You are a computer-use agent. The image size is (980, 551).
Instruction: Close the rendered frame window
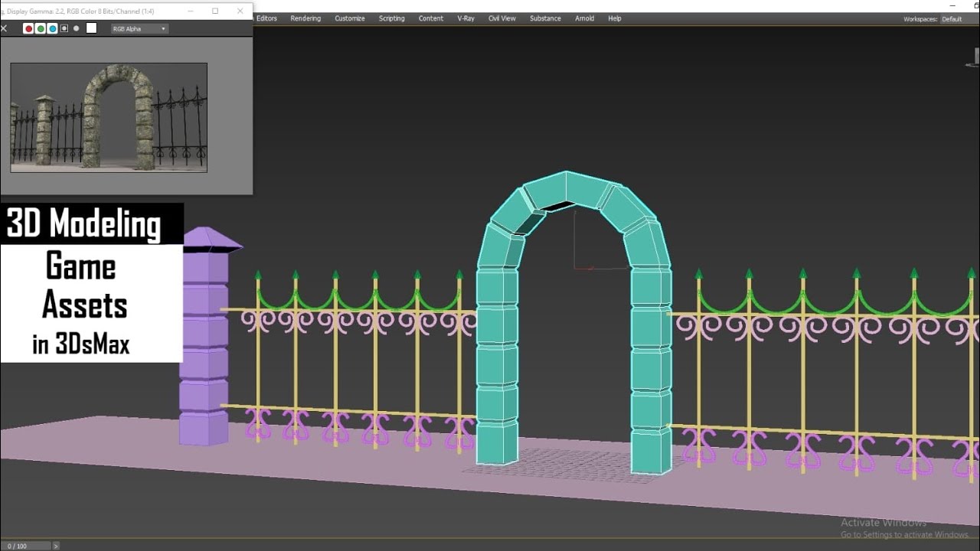(x=240, y=11)
